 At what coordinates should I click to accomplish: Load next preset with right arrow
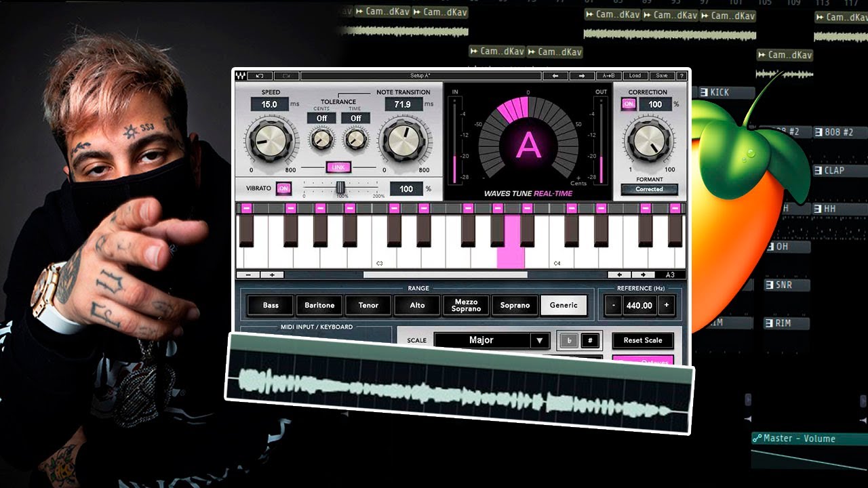pos(582,76)
